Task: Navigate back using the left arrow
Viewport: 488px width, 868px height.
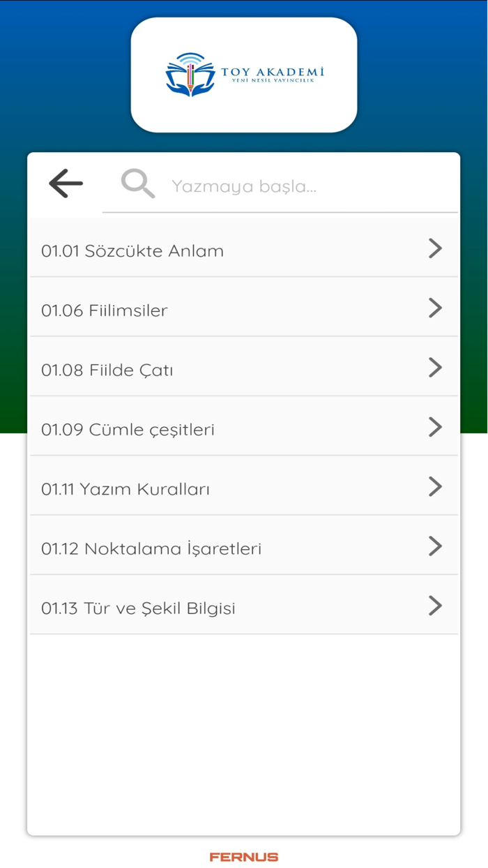Action: tap(65, 183)
